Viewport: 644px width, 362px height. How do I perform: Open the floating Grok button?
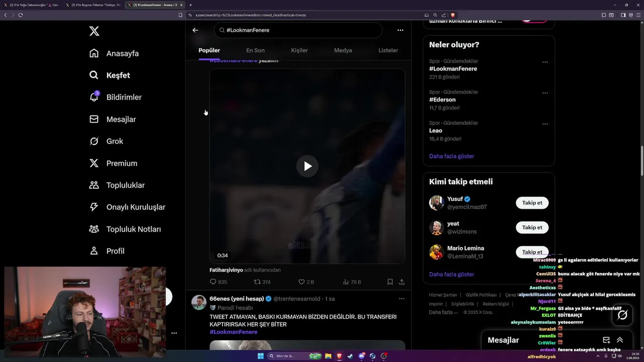622,315
